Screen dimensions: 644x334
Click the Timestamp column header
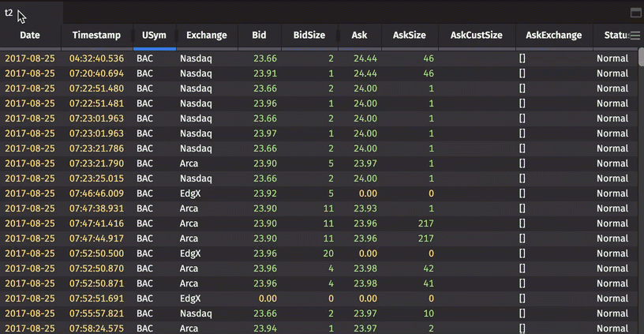click(x=96, y=36)
